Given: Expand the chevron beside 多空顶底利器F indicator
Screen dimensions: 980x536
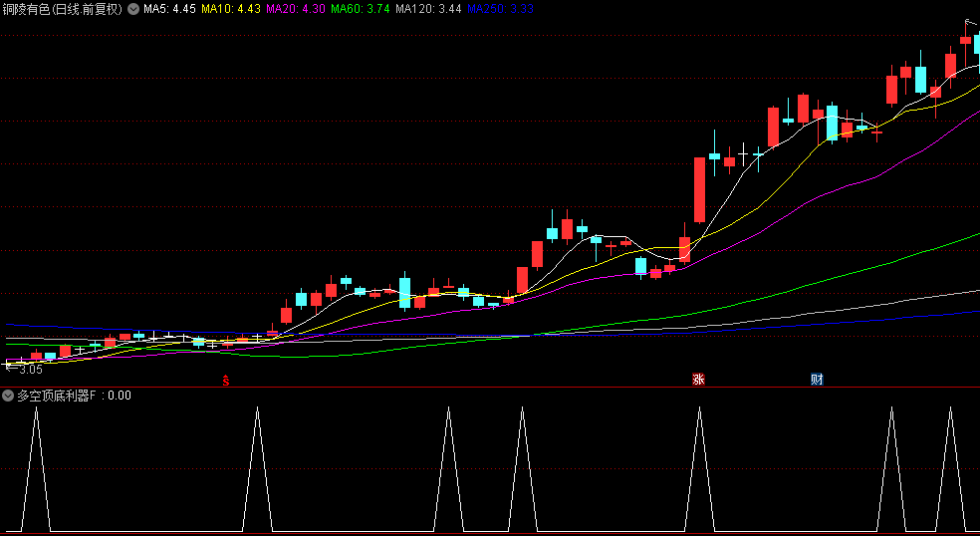Looking at the screenshot, I should [x=8, y=396].
